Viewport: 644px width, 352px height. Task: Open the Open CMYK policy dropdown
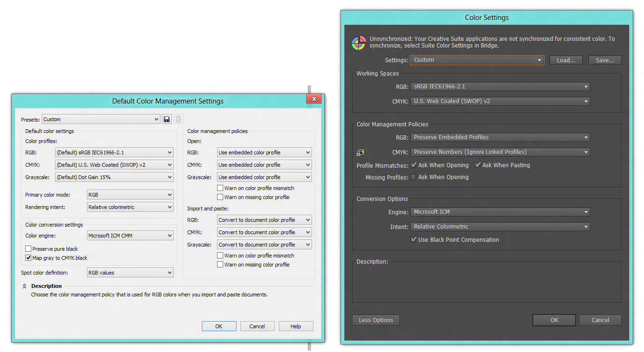265,165
